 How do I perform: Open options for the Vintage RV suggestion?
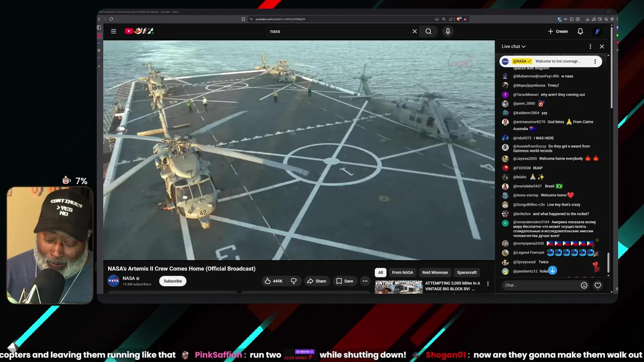pos(488,284)
